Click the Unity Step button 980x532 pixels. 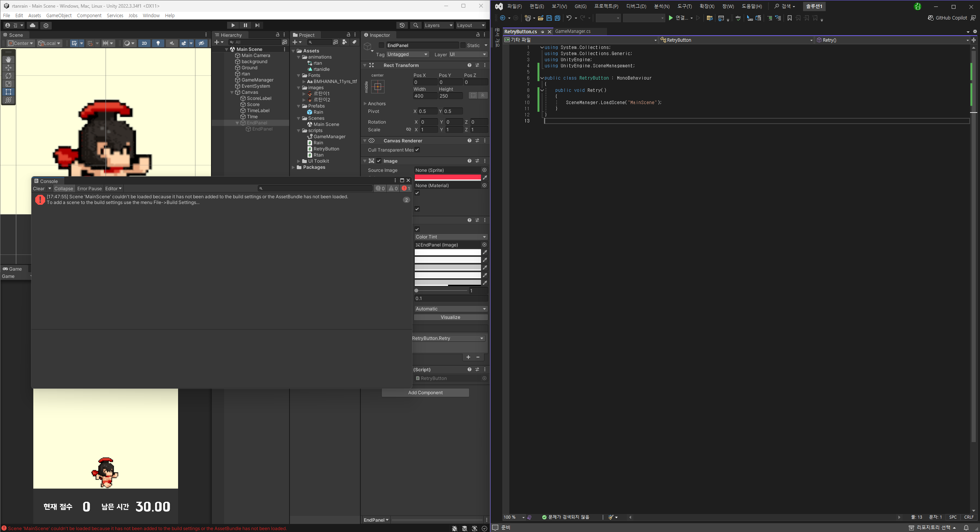click(x=257, y=25)
